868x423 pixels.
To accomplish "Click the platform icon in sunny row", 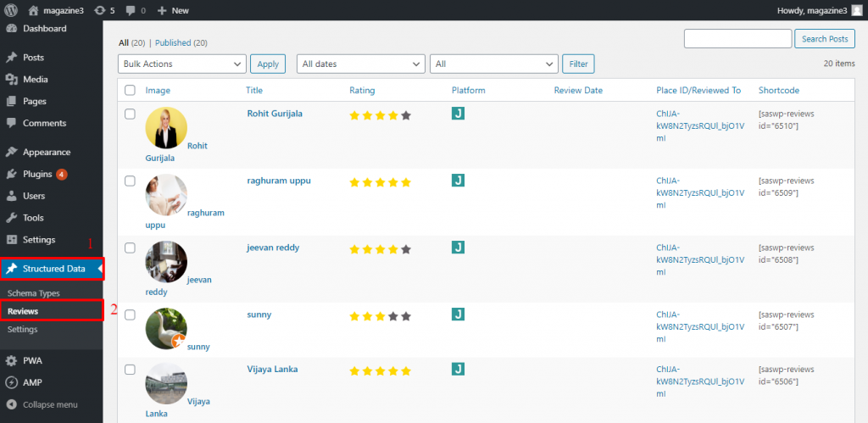I will point(458,314).
